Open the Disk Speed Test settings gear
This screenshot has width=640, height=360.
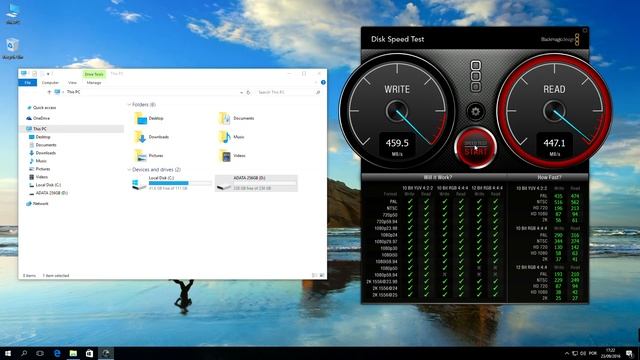[x=476, y=111]
